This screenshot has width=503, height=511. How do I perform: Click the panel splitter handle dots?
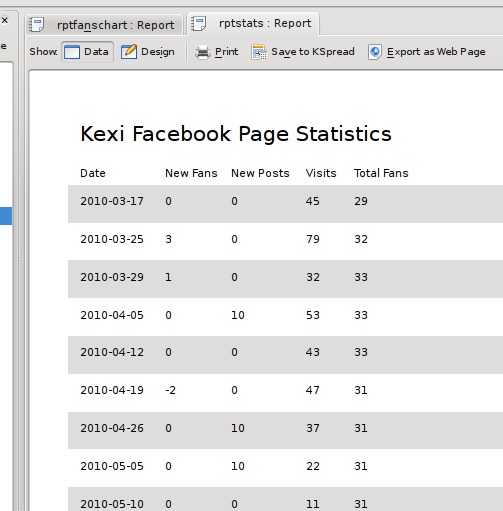22,259
